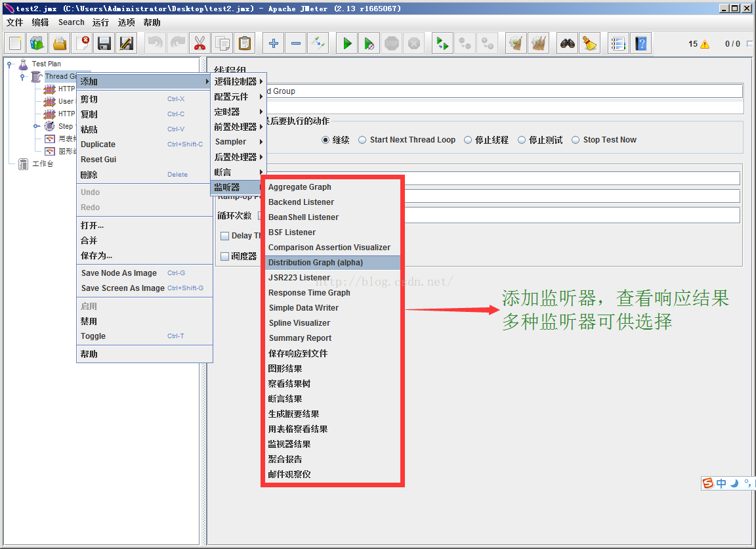Viewport: 756px width, 549px height.
Task: Open the 文件 menu
Action: coord(15,22)
